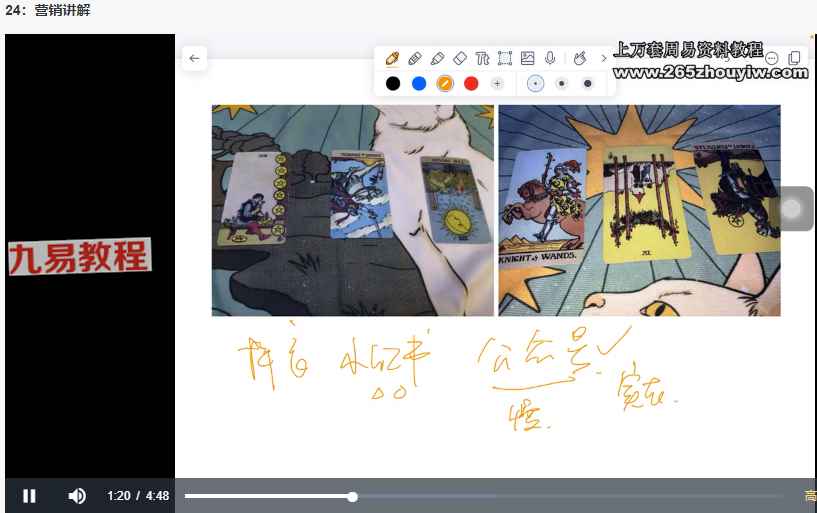Open the pages copy icon
This screenshot has height=513, width=817.
click(795, 58)
